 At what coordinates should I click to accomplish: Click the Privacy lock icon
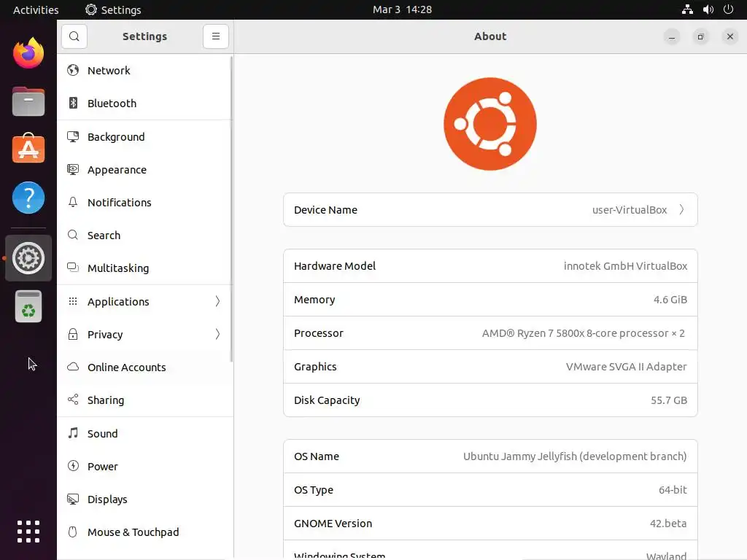[x=73, y=334]
